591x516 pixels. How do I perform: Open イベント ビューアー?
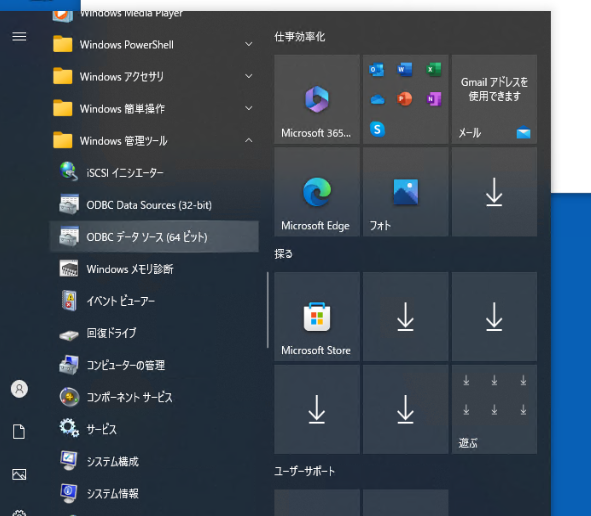tap(154, 301)
